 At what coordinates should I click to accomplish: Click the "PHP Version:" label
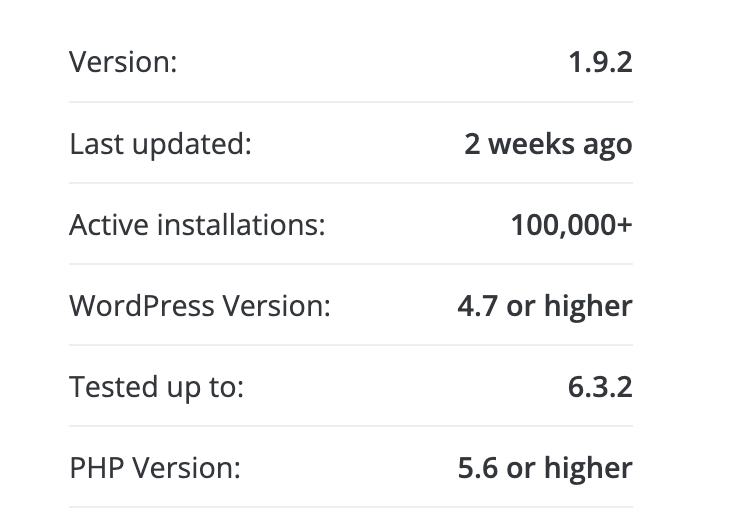(154, 468)
